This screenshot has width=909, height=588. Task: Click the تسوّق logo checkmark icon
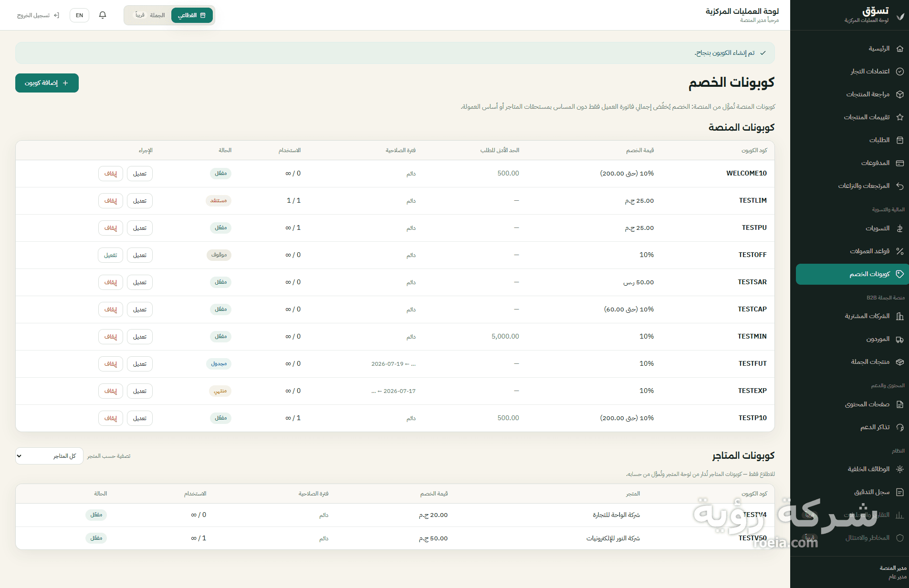(900, 16)
